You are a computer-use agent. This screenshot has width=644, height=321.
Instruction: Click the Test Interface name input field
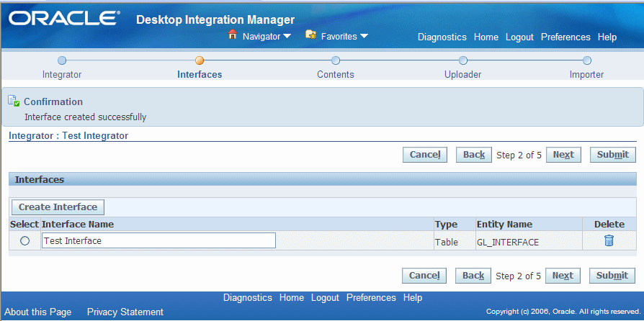[x=158, y=240]
